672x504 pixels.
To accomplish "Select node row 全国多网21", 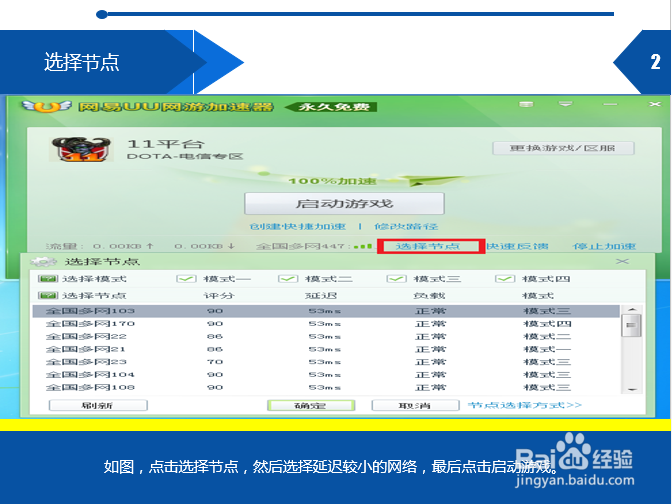I will [326, 349].
